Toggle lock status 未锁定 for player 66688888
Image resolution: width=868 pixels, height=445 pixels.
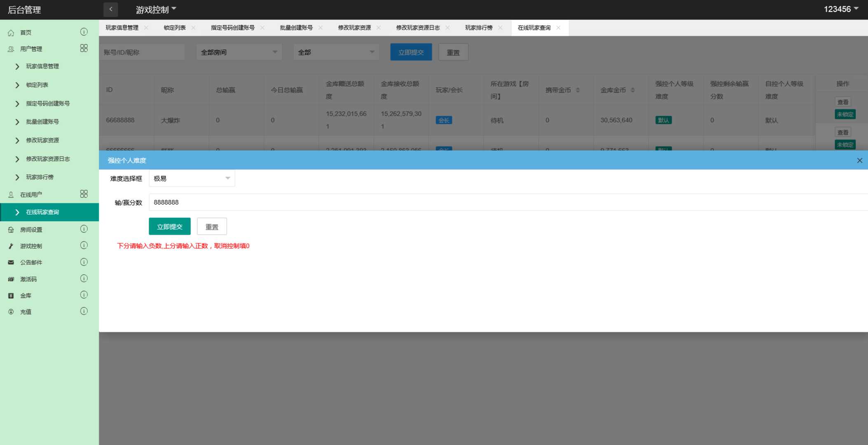(x=845, y=114)
